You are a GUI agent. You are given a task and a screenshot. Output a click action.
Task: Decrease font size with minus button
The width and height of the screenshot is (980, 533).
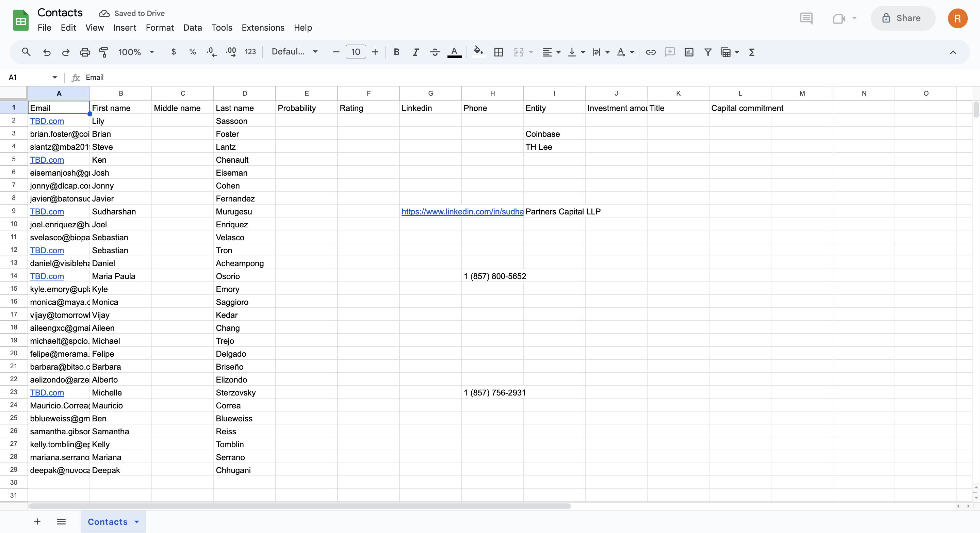pos(336,52)
